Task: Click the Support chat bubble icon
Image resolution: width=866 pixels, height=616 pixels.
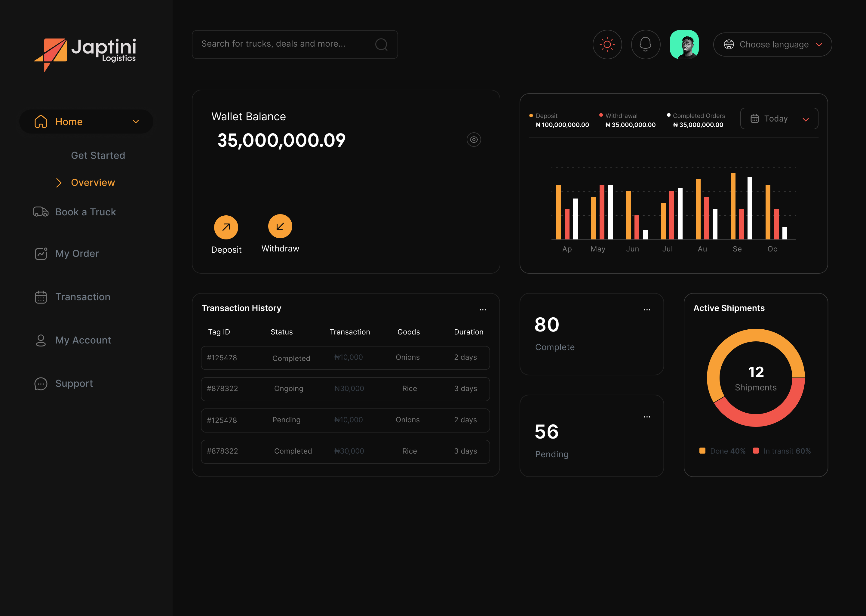Action: 41,383
